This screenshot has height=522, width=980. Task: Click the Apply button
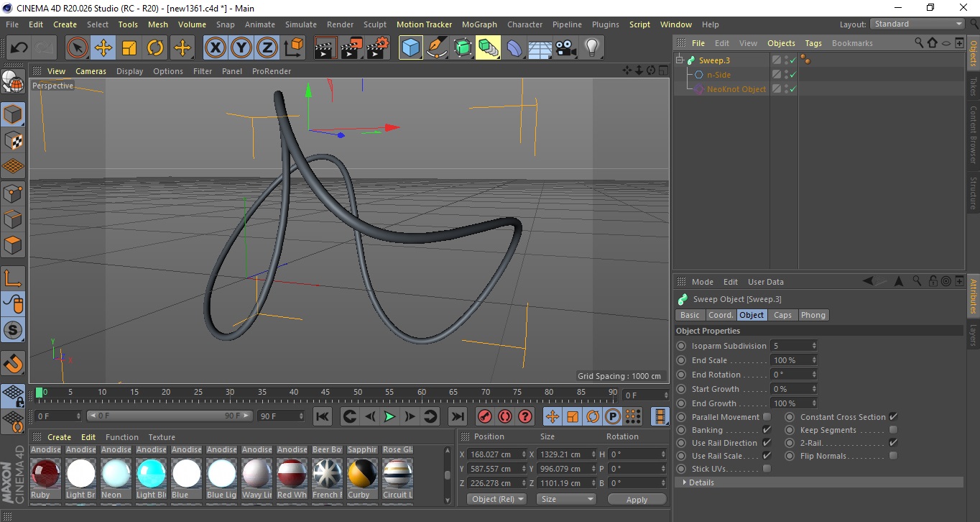(x=637, y=499)
